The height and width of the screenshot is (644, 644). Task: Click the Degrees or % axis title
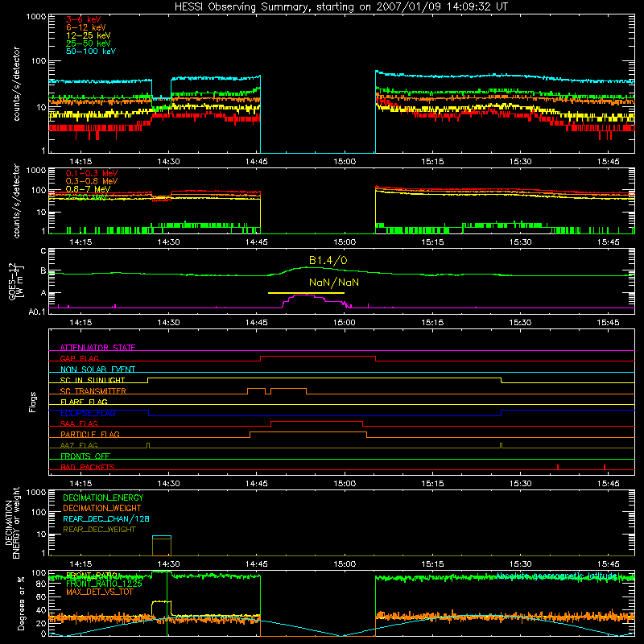point(21,603)
